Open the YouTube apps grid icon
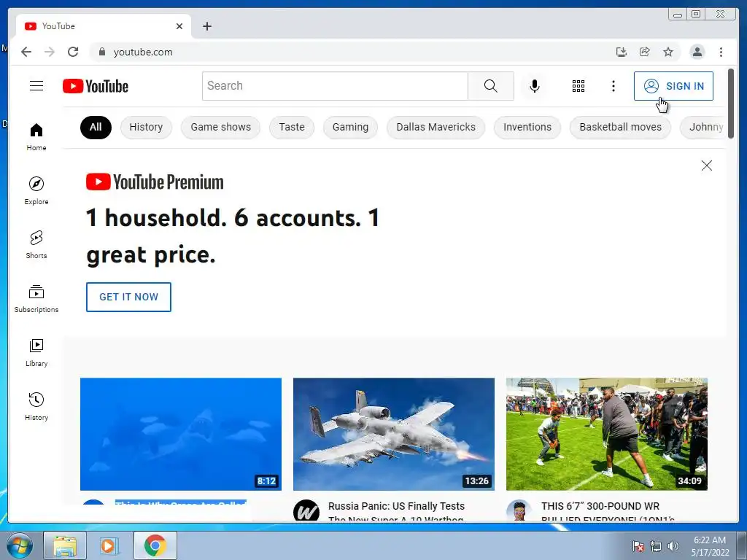This screenshot has width=747, height=560. 578,86
